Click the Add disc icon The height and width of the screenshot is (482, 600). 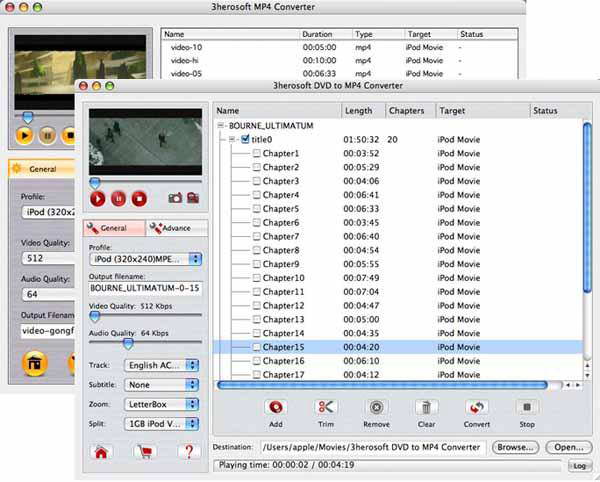(275, 407)
